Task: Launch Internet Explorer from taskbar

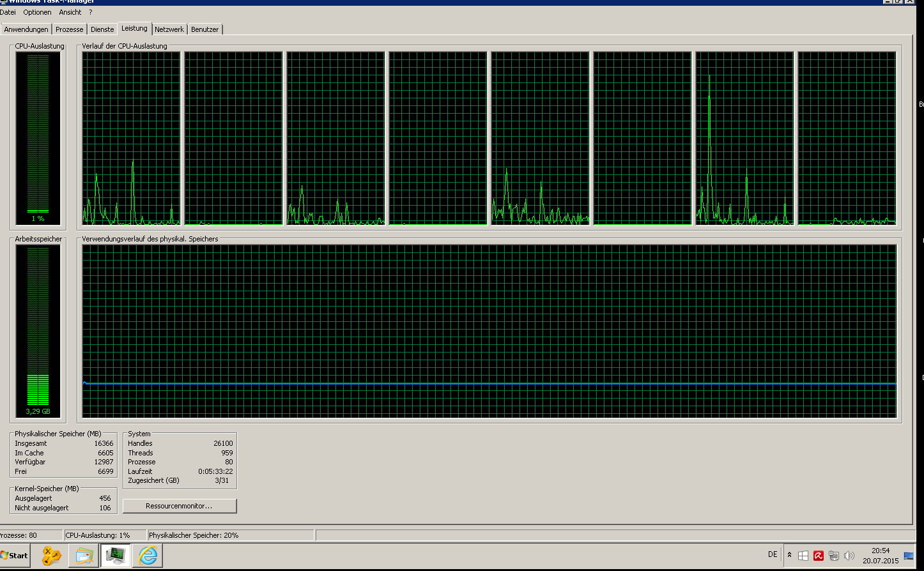Action: tap(148, 556)
